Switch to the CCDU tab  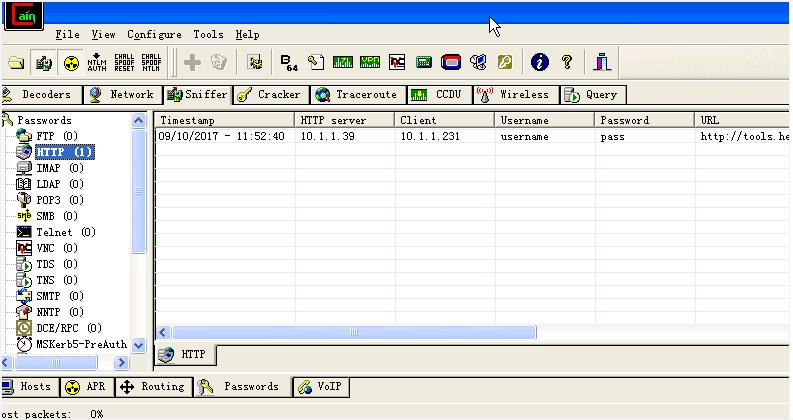click(440, 95)
